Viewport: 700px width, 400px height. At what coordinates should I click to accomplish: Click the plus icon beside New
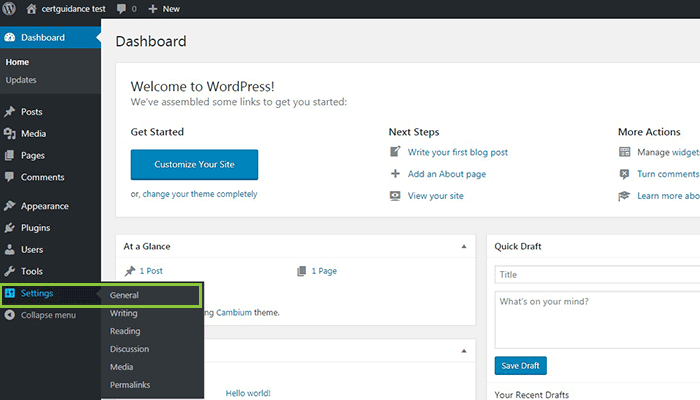pos(153,9)
